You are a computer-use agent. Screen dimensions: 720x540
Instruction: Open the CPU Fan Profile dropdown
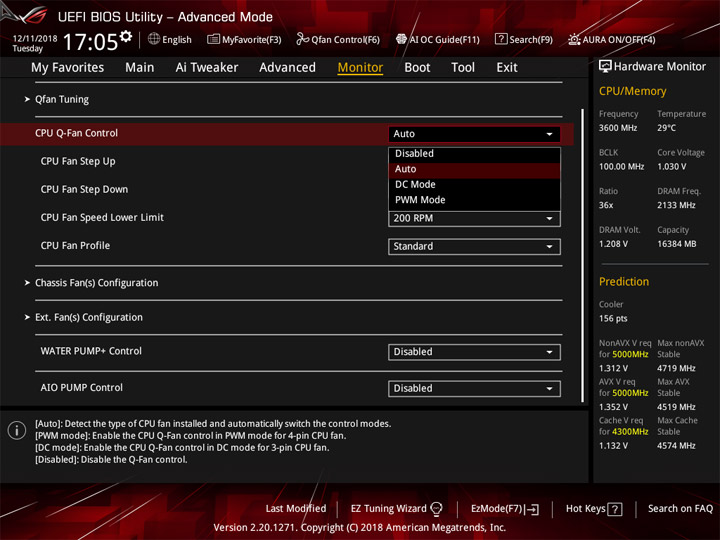click(474, 247)
